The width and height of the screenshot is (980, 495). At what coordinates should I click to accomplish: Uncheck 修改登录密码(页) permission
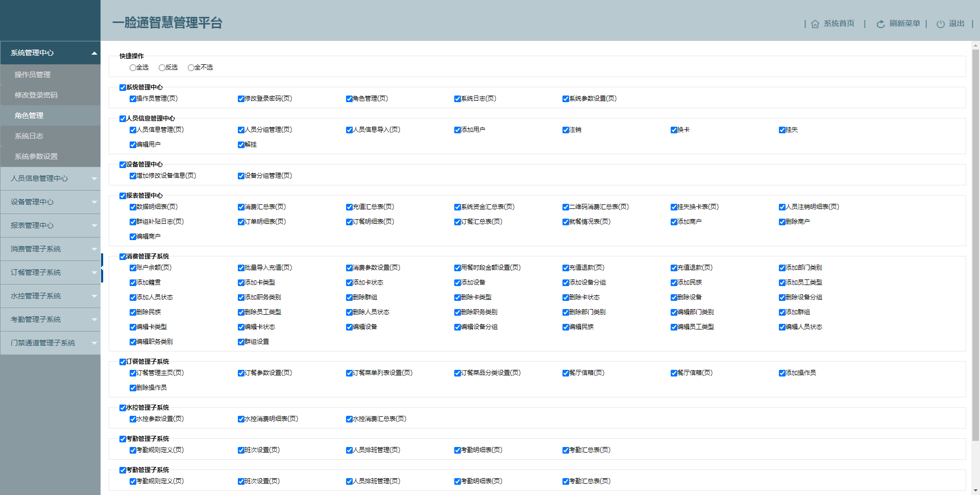point(241,99)
